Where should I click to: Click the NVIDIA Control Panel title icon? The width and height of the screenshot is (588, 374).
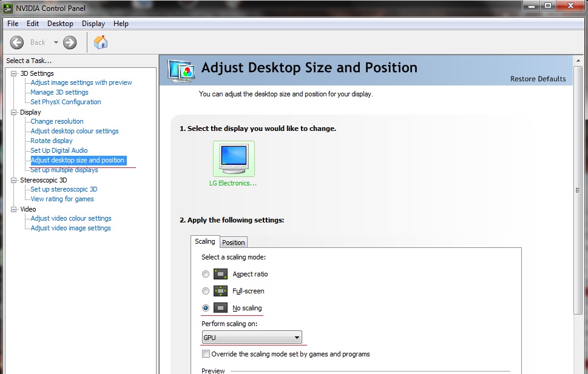(8, 8)
